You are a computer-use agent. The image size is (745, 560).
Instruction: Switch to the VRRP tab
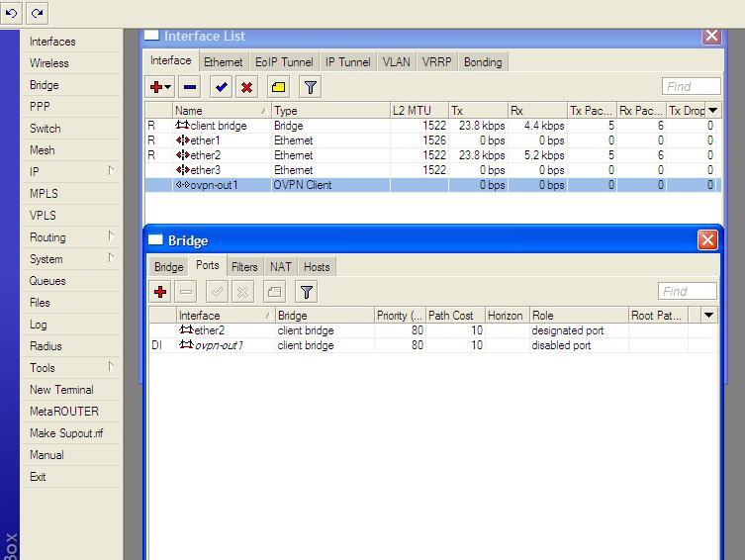click(x=436, y=62)
